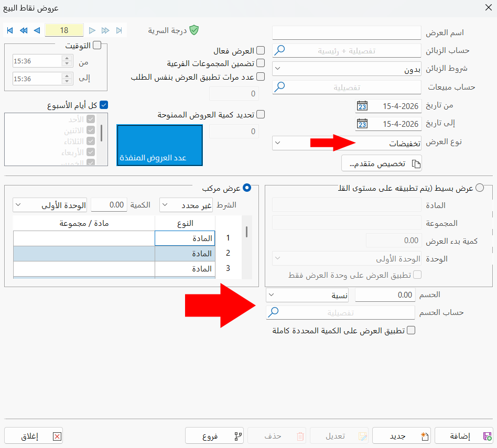Increase the 'إلى' time with stepper
This screenshot has height=448, width=497.
(67, 76)
